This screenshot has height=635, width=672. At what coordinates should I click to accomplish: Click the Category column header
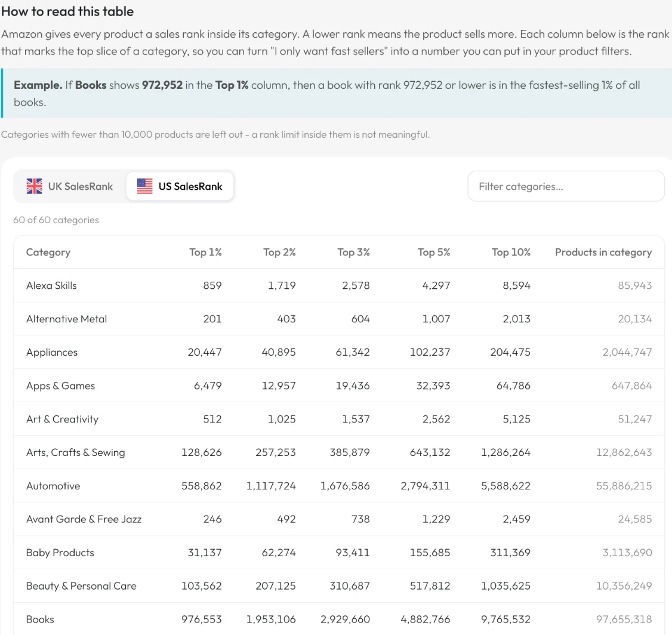pos(48,252)
